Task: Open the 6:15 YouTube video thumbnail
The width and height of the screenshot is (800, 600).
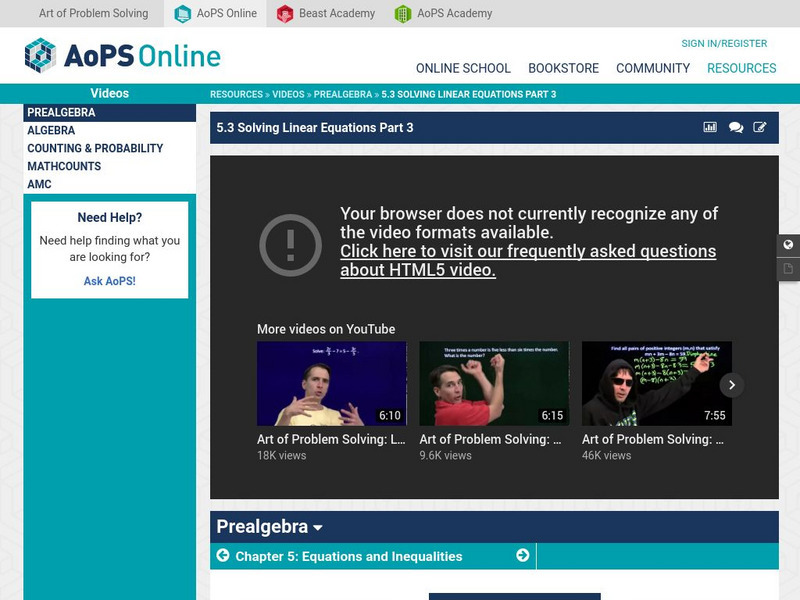Action: (x=494, y=384)
